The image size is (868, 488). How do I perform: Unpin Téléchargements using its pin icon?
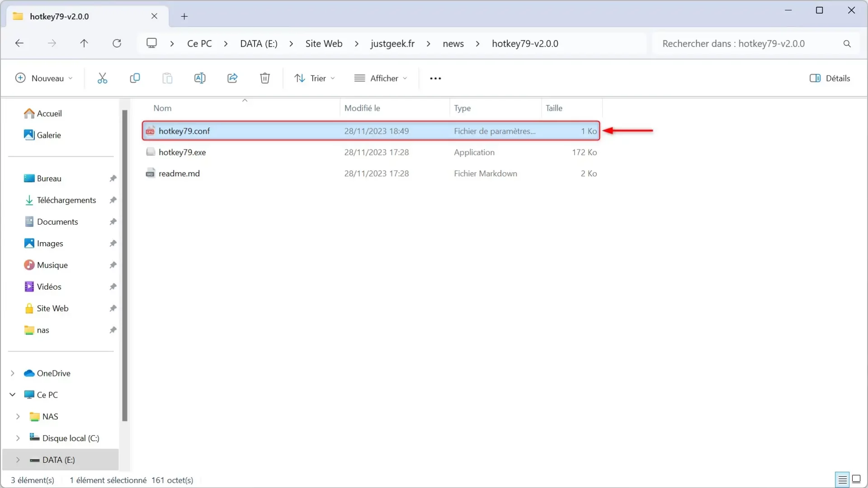(x=113, y=200)
